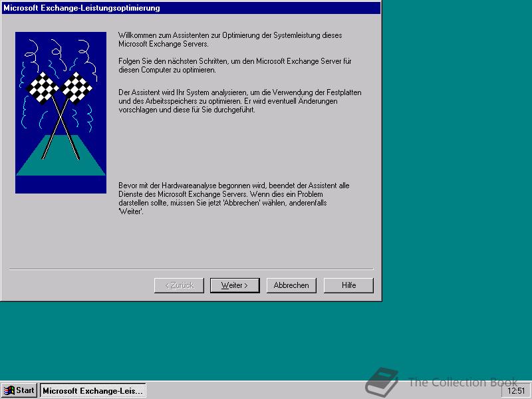
Task: Select Microsoft Exchange-Leis... taskbar button
Action: click(93, 390)
